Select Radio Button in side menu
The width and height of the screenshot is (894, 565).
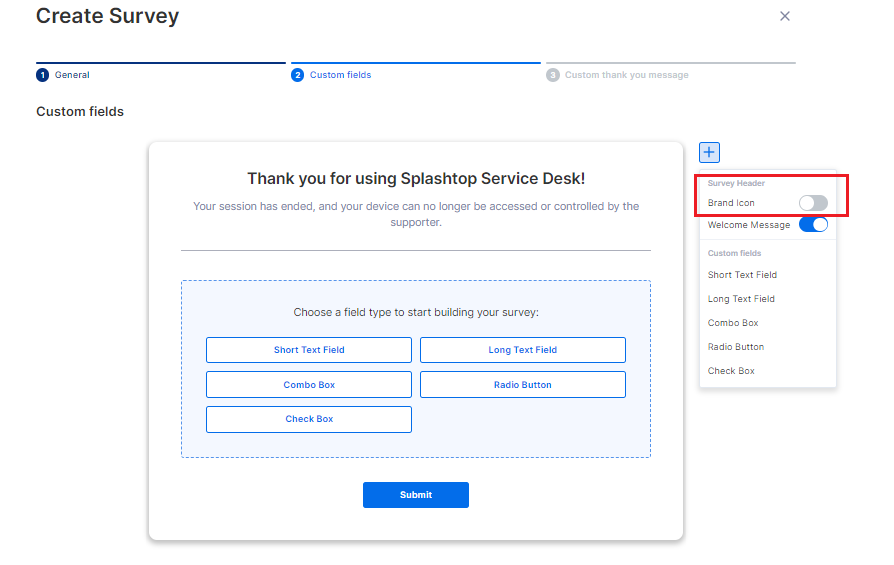point(736,347)
